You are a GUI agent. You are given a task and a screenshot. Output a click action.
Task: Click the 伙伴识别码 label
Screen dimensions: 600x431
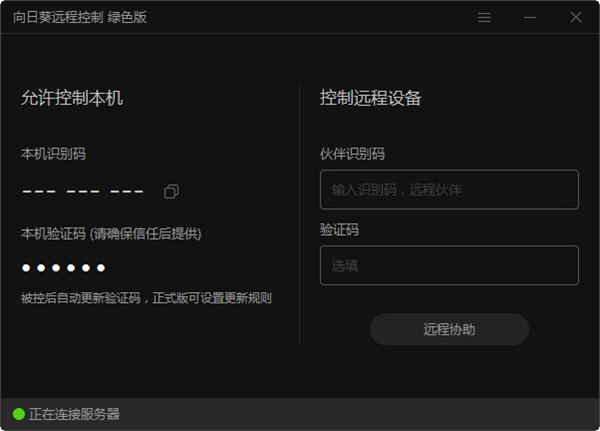click(352, 154)
